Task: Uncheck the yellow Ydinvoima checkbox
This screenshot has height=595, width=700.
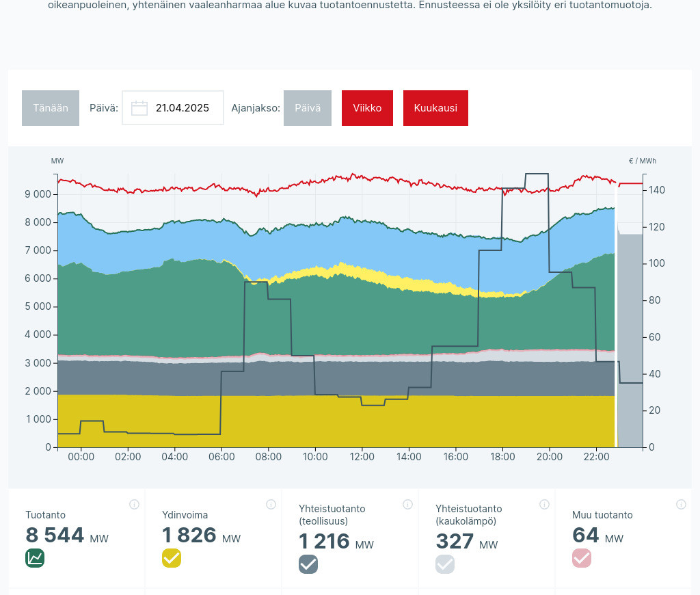Action: point(172,558)
